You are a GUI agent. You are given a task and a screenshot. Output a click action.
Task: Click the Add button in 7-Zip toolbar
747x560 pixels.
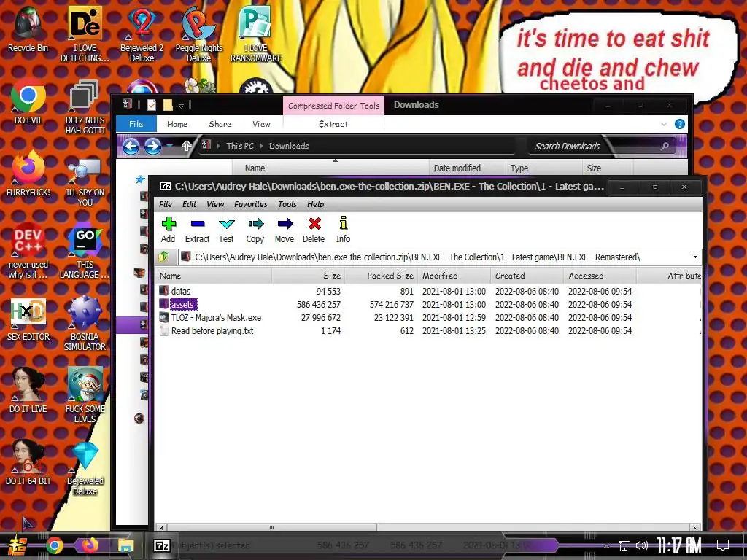(169, 230)
